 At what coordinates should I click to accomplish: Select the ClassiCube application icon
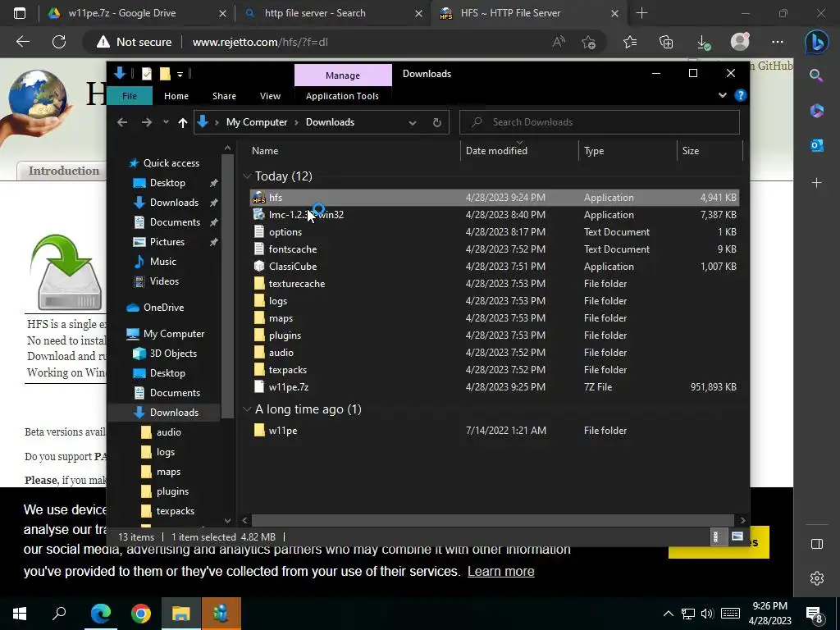[x=258, y=267]
